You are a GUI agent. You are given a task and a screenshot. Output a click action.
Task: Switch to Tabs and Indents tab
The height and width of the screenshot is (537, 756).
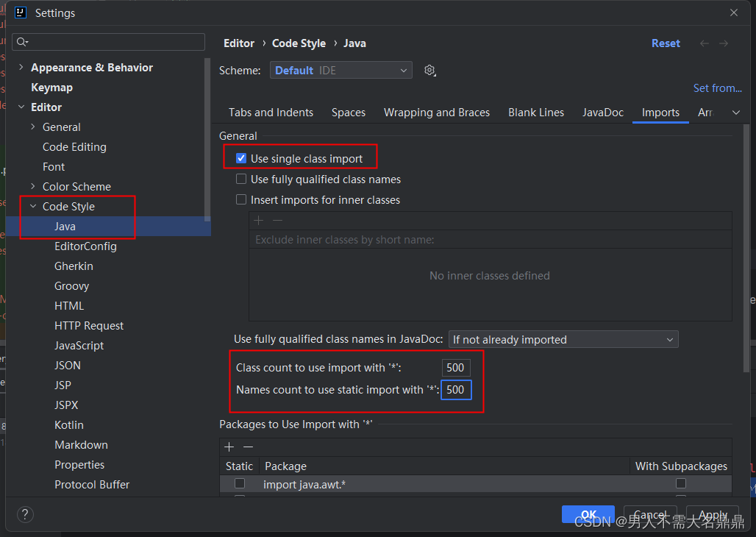(x=271, y=113)
